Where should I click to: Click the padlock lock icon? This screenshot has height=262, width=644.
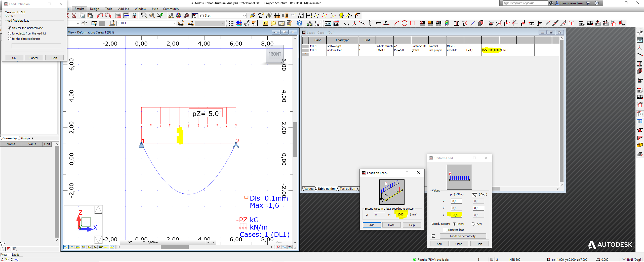coord(135,16)
